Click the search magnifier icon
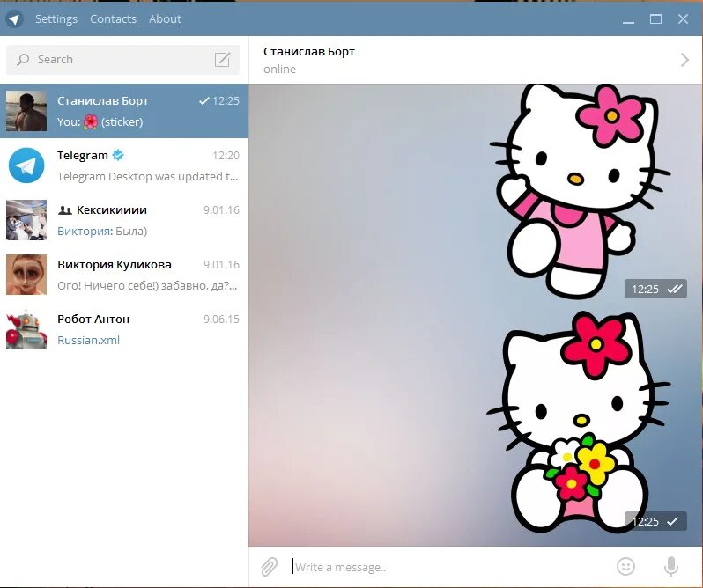The height and width of the screenshot is (588, 703). (x=22, y=60)
